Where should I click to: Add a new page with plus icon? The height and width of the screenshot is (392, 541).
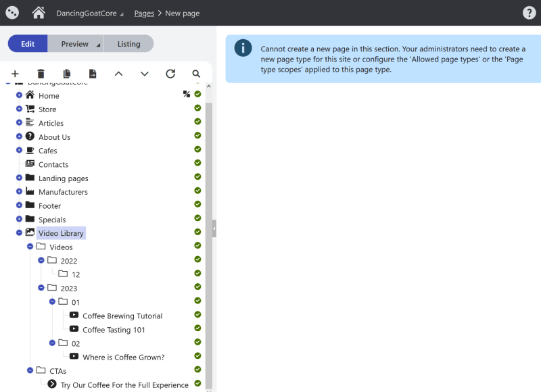click(15, 74)
